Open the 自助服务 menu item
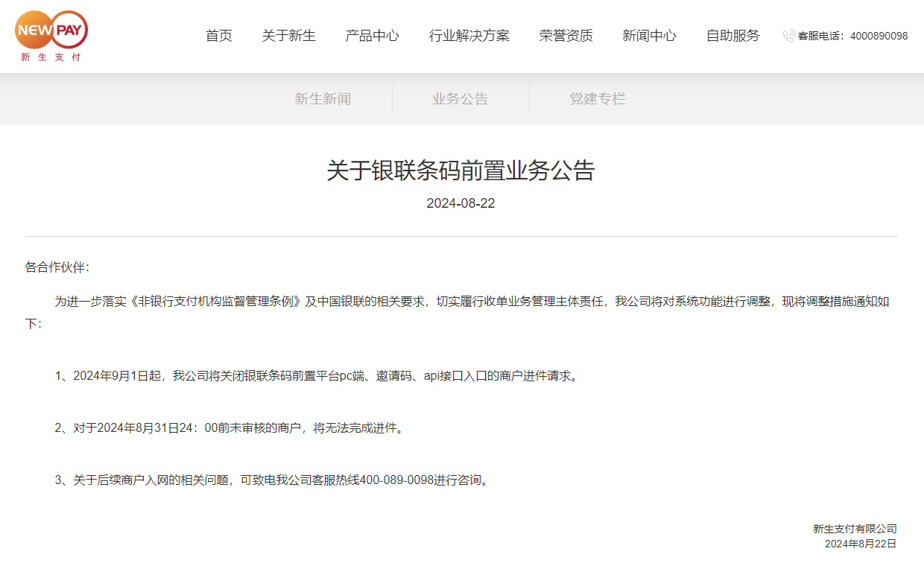 pyautogui.click(x=733, y=36)
